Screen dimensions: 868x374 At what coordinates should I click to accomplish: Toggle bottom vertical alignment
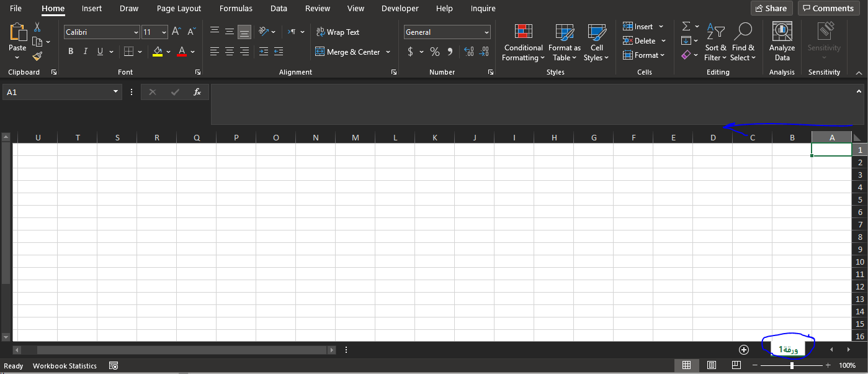pos(244,32)
